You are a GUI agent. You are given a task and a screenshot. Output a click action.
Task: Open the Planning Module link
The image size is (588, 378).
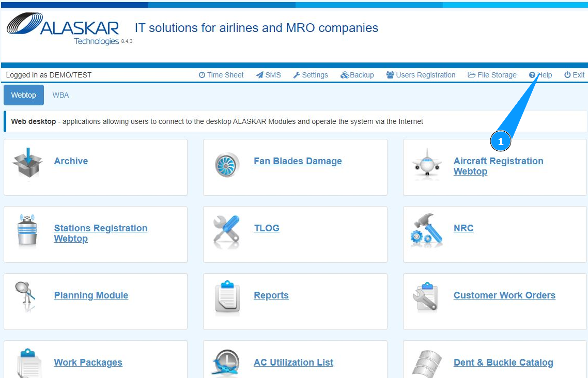click(91, 295)
